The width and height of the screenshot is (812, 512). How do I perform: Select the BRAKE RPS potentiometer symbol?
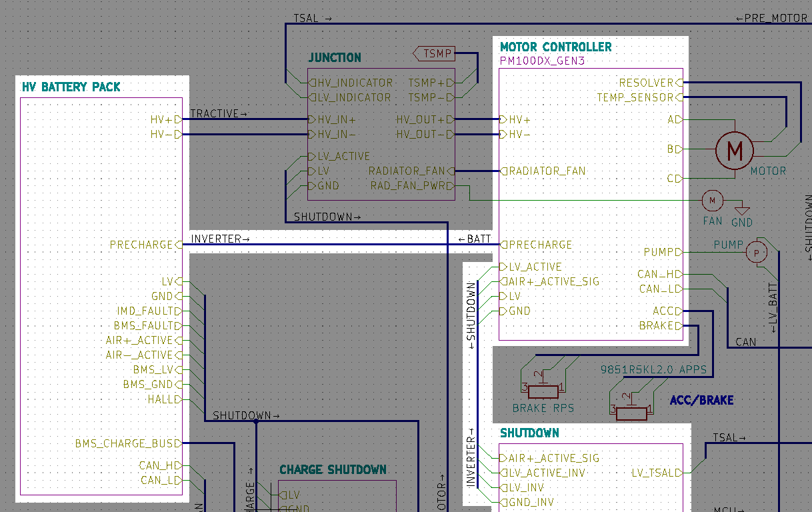[x=543, y=389]
